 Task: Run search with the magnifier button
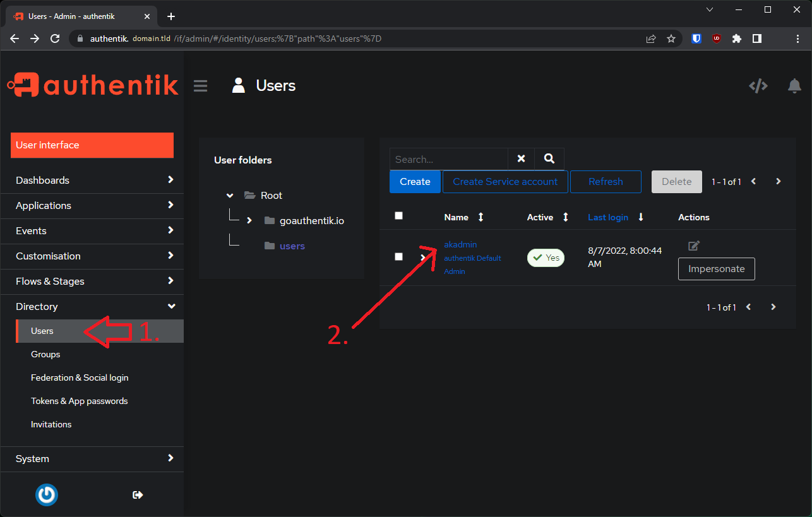(549, 159)
